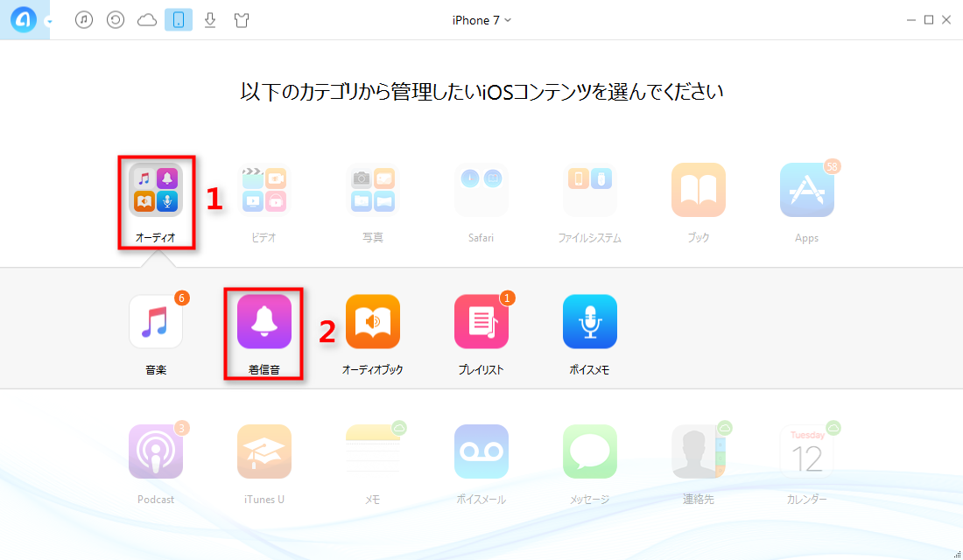Click the 音楽 label text
Image resolution: width=963 pixels, height=560 pixels.
click(155, 369)
